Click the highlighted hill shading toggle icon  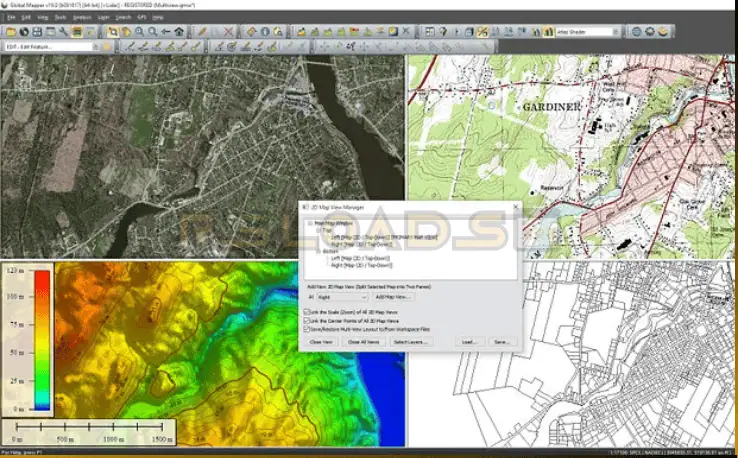click(548, 32)
